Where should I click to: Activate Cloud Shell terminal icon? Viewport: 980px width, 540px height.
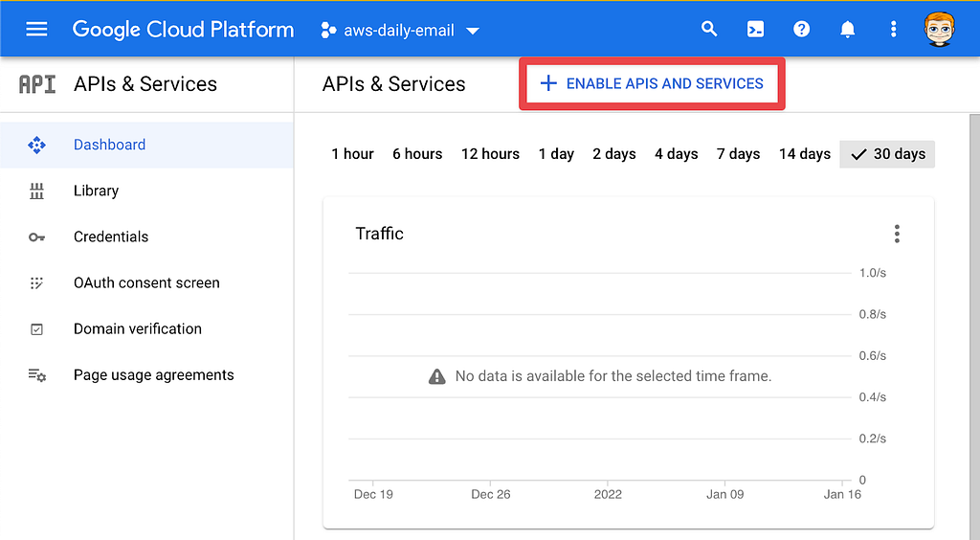(755, 30)
